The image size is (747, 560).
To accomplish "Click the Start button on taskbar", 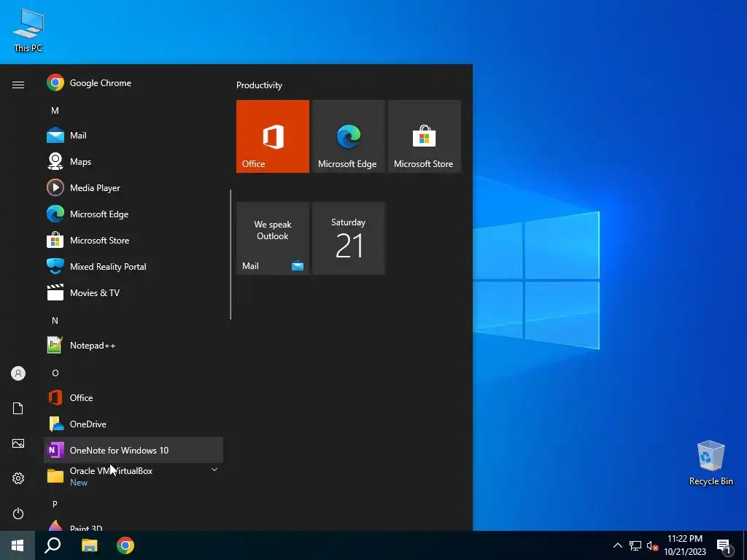I will click(18, 545).
